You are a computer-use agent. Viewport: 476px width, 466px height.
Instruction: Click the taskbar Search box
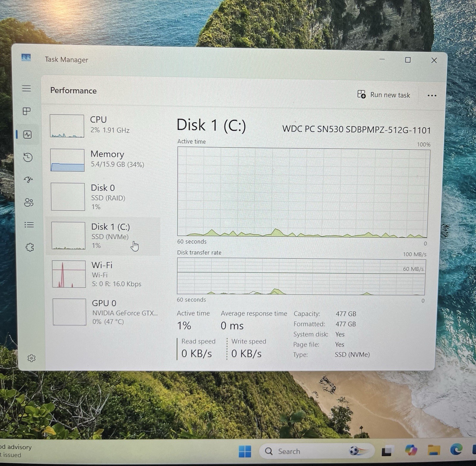(316, 451)
